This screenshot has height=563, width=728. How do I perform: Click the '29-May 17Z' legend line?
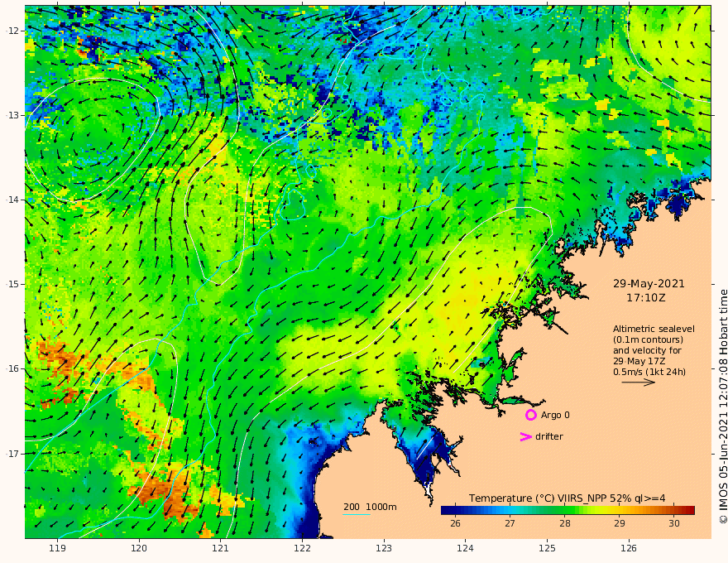[640, 361]
